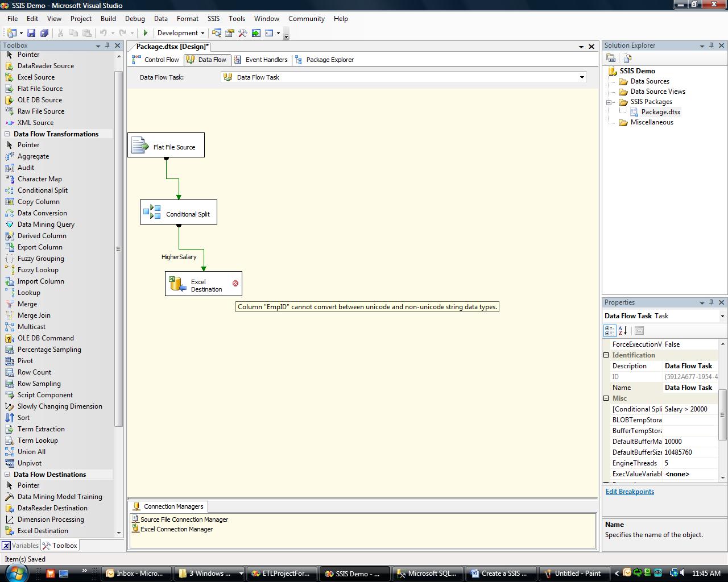Click the Save toolbar icon
The image size is (728, 582).
point(31,33)
